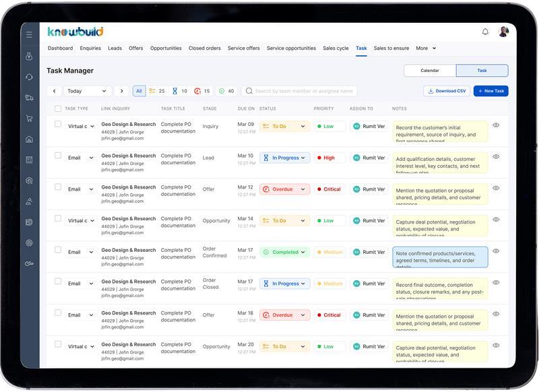The image size is (539, 392).
Task: Open the gavel sidebar icon
Action: click(x=29, y=201)
